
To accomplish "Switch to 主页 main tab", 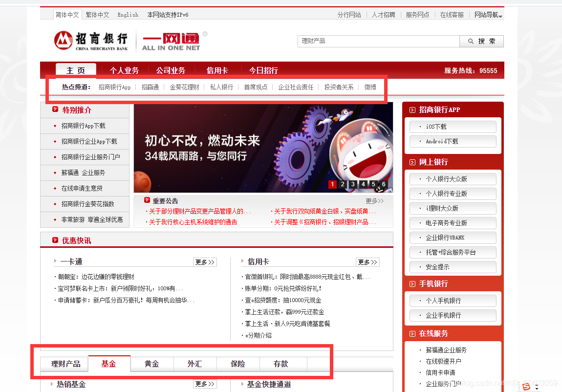I will click(76, 70).
